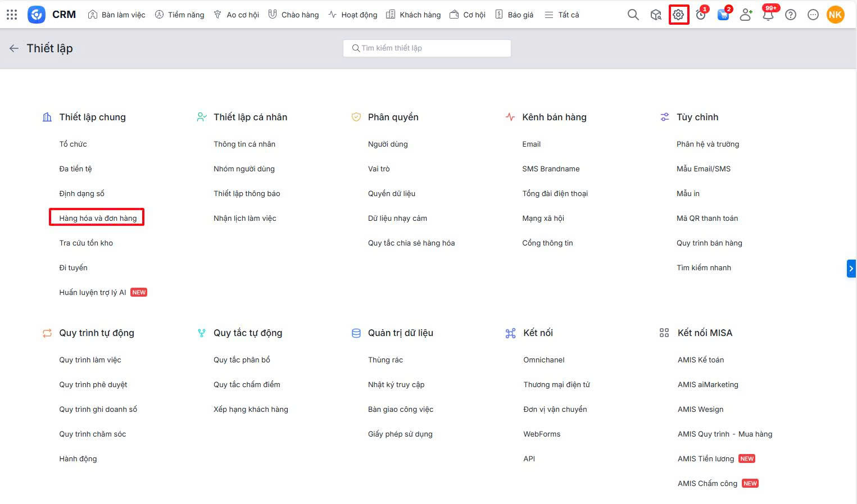Open the Vai trò permission settings

click(x=379, y=169)
